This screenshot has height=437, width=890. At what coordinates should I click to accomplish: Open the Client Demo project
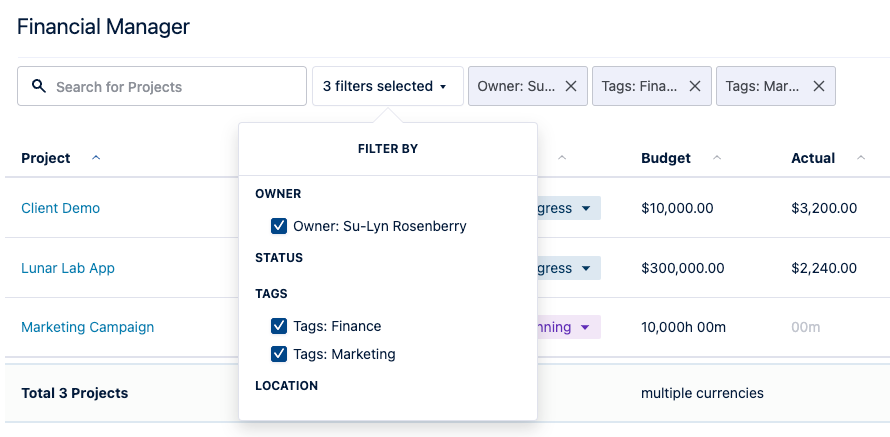tap(61, 209)
